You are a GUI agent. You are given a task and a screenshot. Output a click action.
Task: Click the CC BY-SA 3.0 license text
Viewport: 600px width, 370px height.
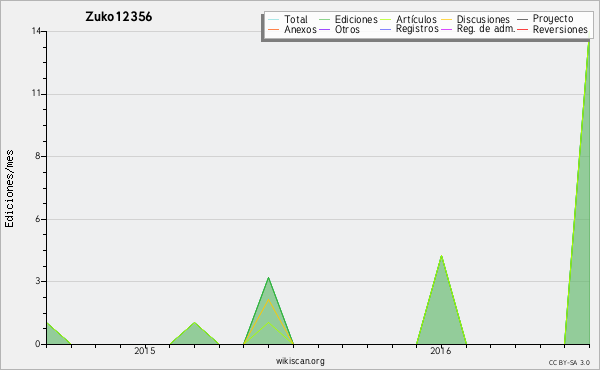click(569, 362)
